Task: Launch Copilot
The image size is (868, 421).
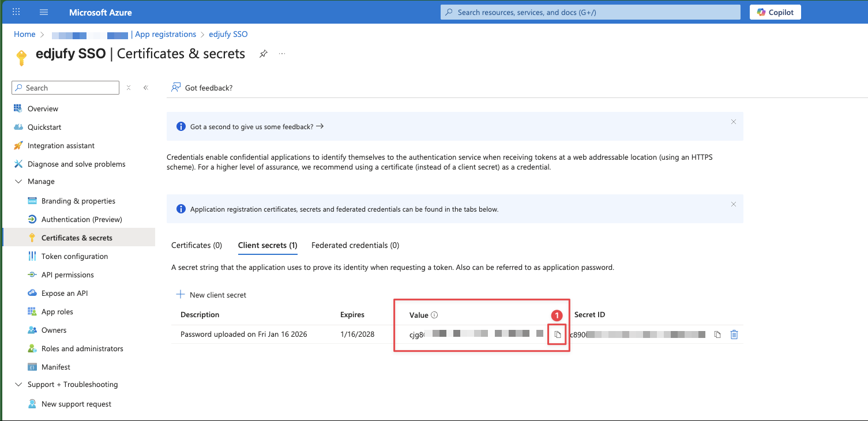Action: (x=775, y=12)
